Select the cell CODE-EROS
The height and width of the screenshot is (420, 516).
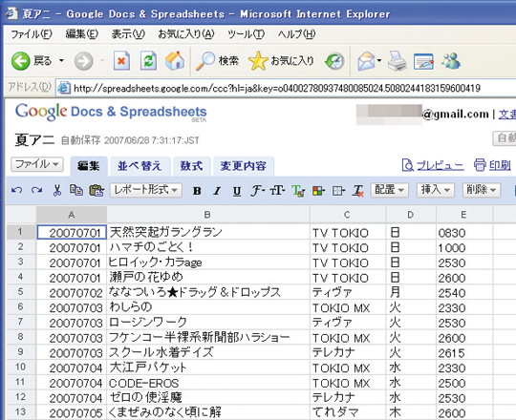[x=208, y=383]
